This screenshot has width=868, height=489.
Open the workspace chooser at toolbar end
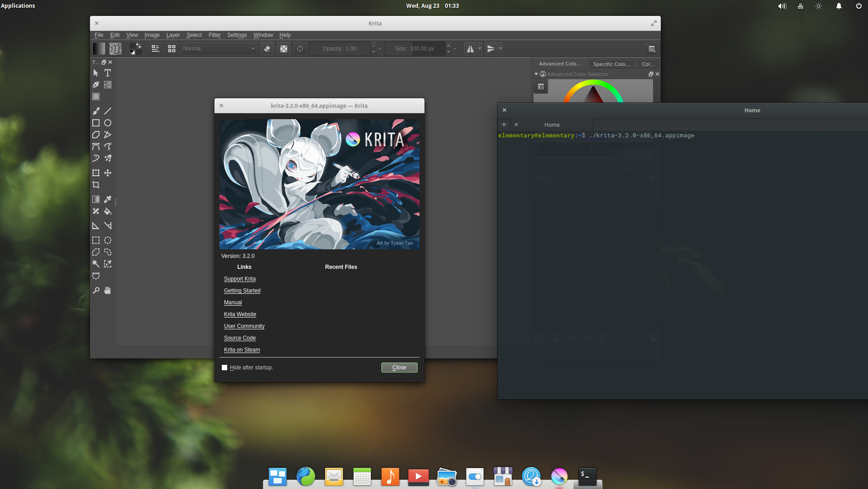(x=652, y=49)
